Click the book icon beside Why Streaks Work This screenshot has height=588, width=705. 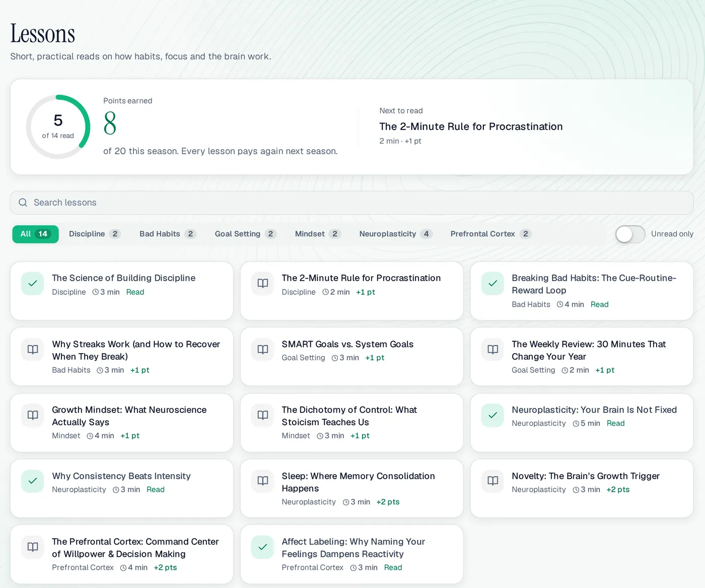(33, 350)
